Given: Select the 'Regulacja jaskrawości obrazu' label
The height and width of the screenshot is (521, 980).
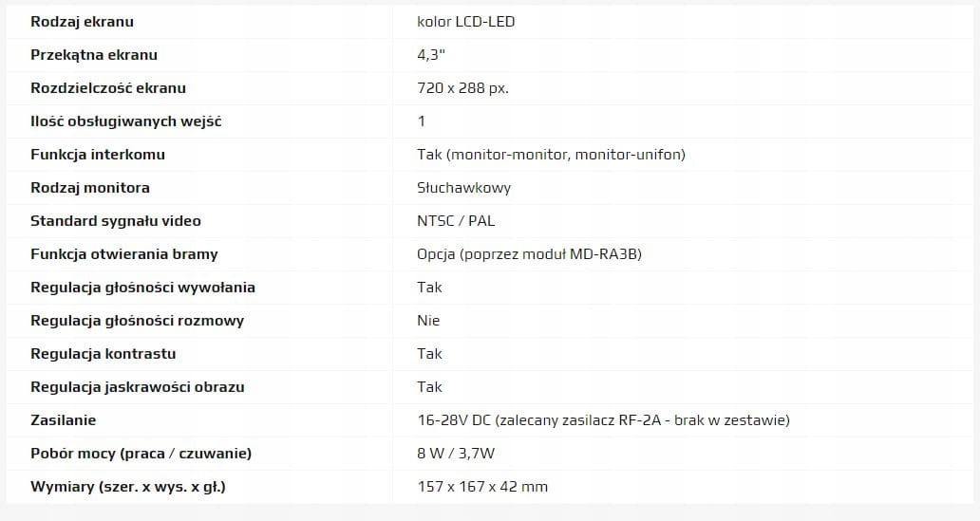Looking at the screenshot, I should 138,386.
